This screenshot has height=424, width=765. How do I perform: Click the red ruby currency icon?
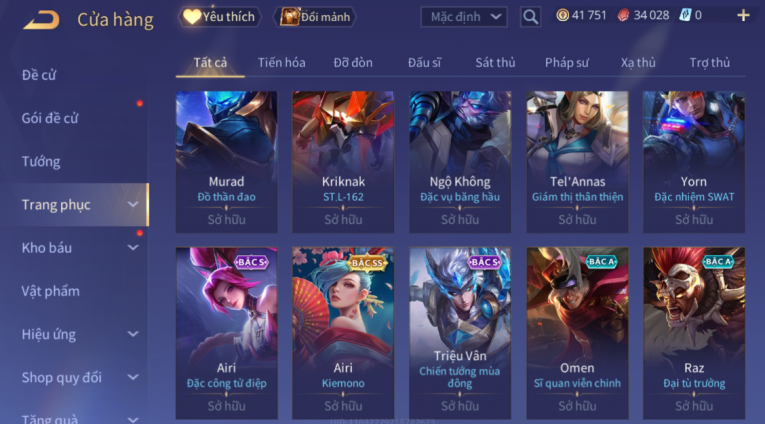click(x=623, y=16)
